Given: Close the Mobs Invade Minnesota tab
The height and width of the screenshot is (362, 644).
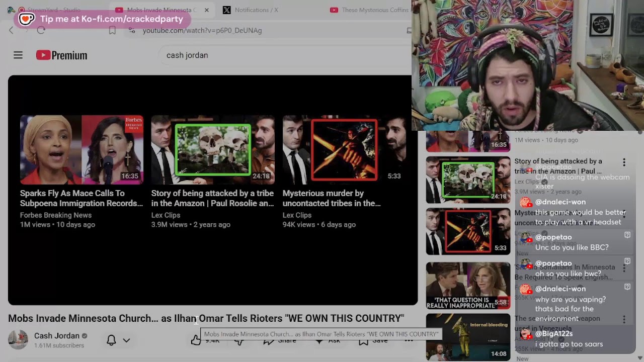Looking at the screenshot, I should pyautogui.click(x=206, y=10).
